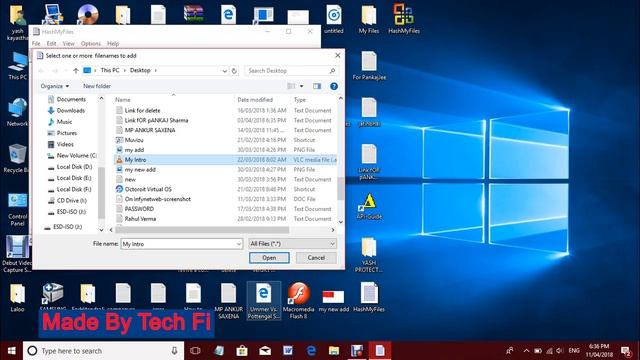Click the taskbar search box
Viewport: 640px width, 360px height.
pyautogui.click(x=103, y=351)
